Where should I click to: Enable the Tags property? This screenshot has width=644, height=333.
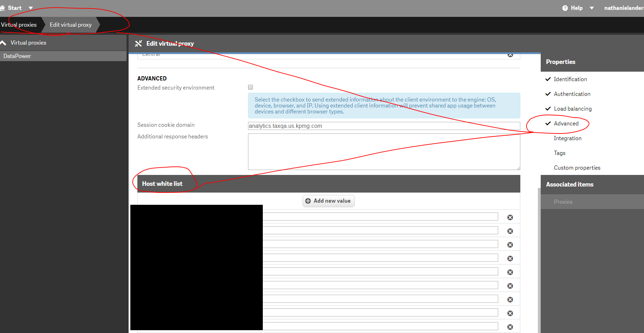[x=560, y=153]
